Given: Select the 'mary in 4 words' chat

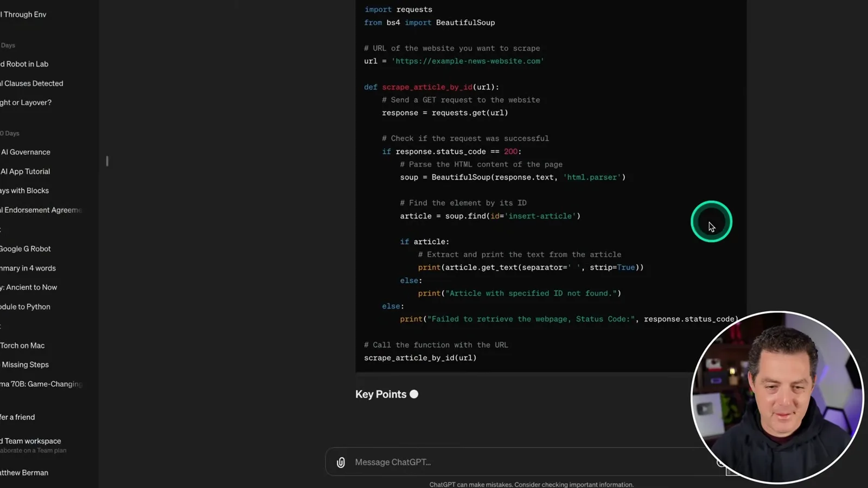Looking at the screenshot, I should point(28,268).
